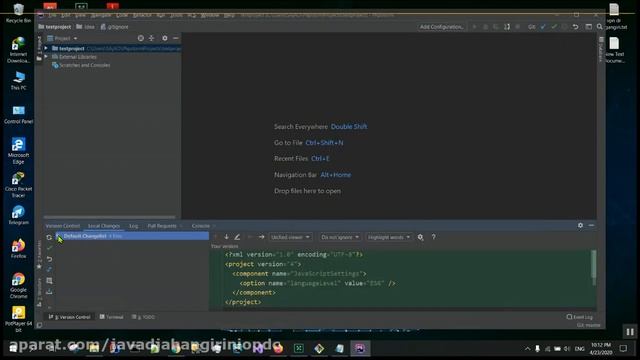The height and width of the screenshot is (360, 640).
Task: Toggle the 9: Version Control tool window
Action: click(x=69, y=317)
